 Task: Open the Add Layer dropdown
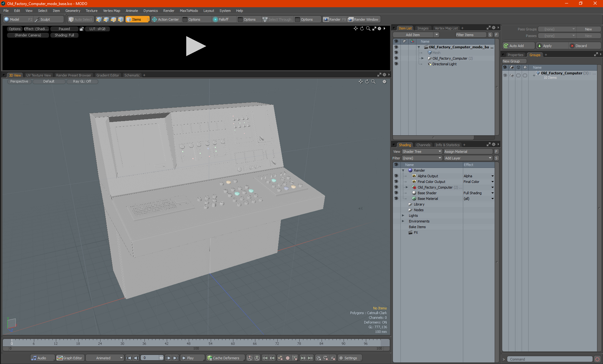[468, 158]
